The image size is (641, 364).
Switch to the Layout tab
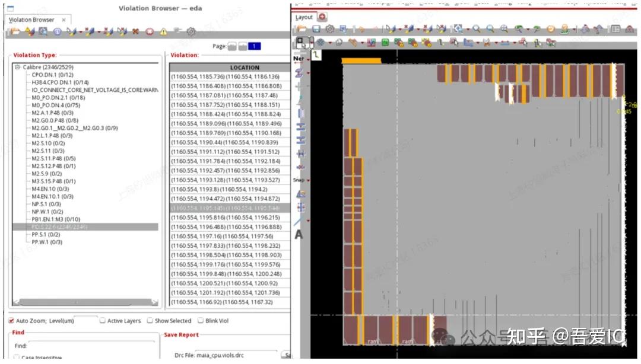point(304,17)
